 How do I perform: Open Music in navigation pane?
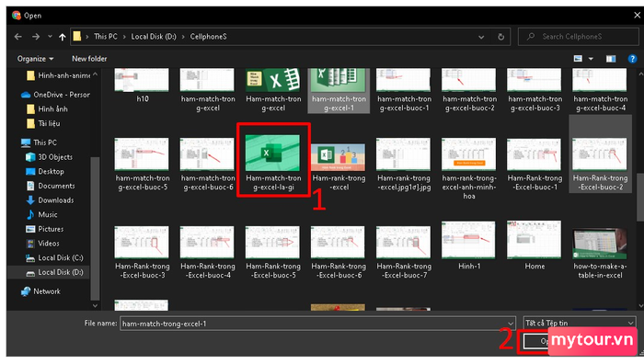point(41,214)
